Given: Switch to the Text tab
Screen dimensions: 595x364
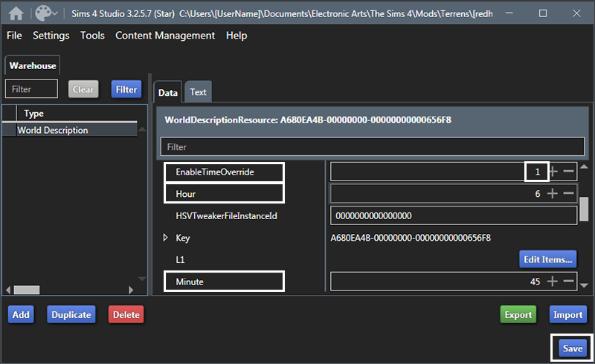Looking at the screenshot, I should coord(198,92).
